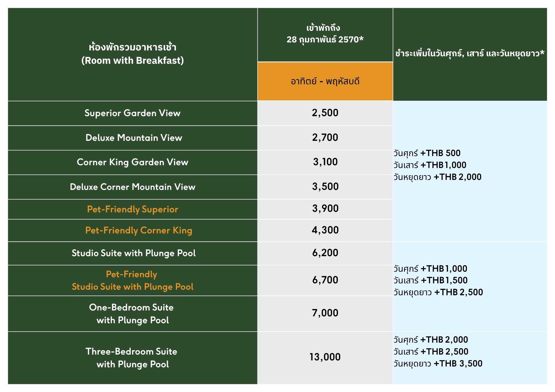Click the Corner King Garden View label
This screenshot has width=555, height=392.
tap(133, 162)
